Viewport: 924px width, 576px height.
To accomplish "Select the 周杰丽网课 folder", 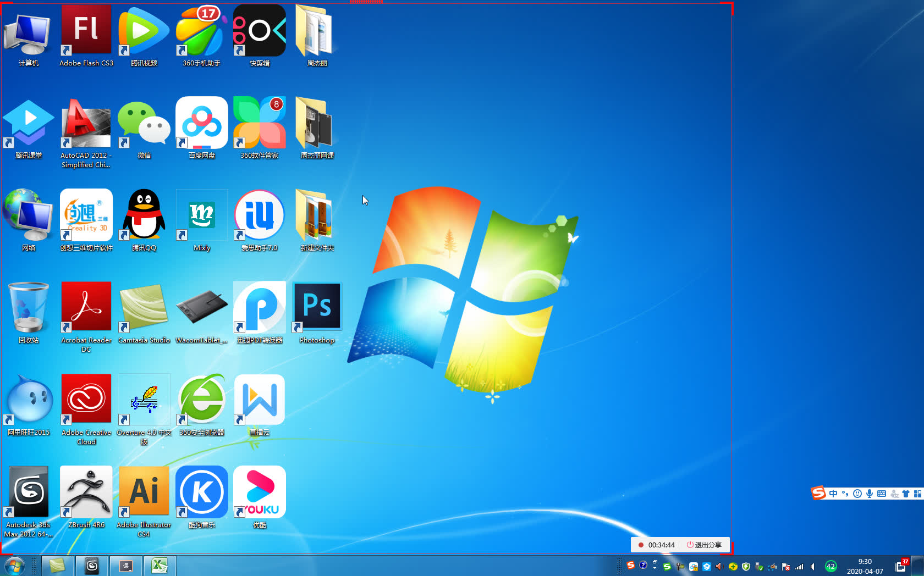I will [317, 128].
